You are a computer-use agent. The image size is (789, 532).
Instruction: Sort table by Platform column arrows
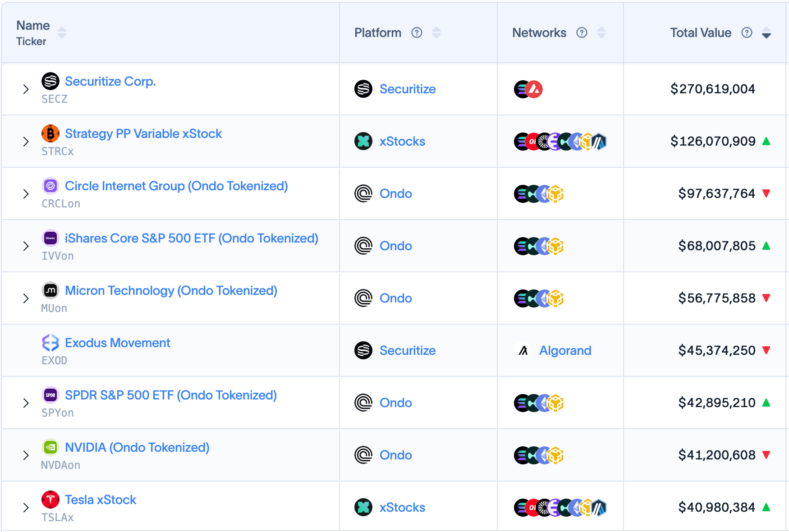pyautogui.click(x=436, y=32)
